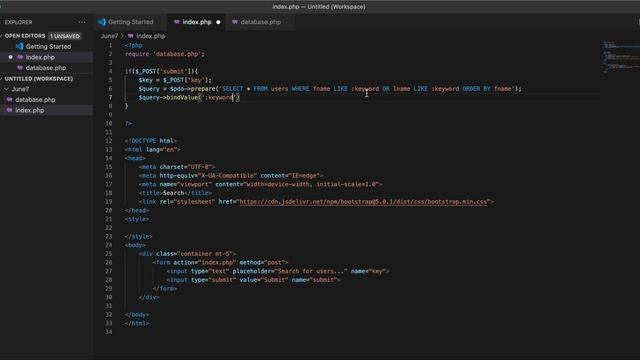
Task: Click PHP icon beside database.php in June7 folder
Action: pyautogui.click(x=9, y=100)
